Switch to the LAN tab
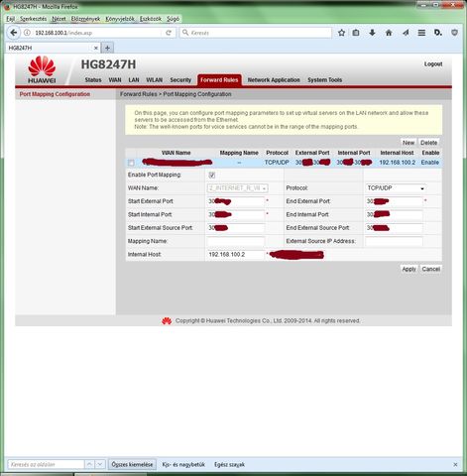 click(x=134, y=80)
